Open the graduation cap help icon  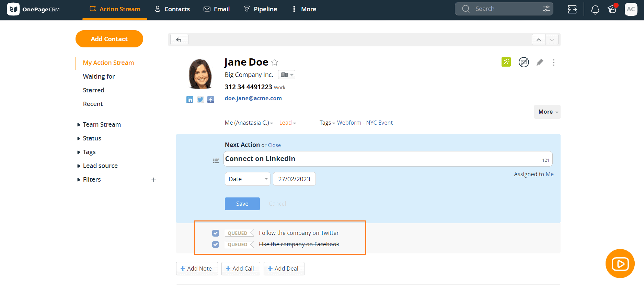coord(612,9)
